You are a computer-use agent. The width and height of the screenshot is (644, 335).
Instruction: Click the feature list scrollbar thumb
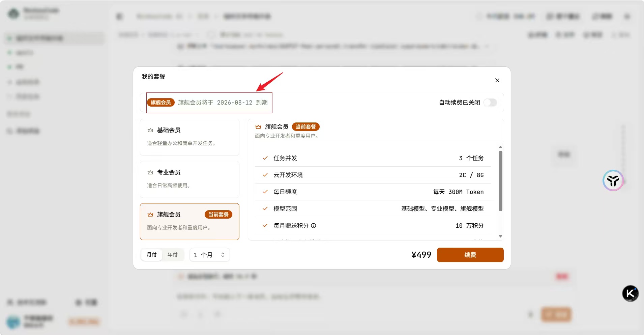tap(500, 181)
